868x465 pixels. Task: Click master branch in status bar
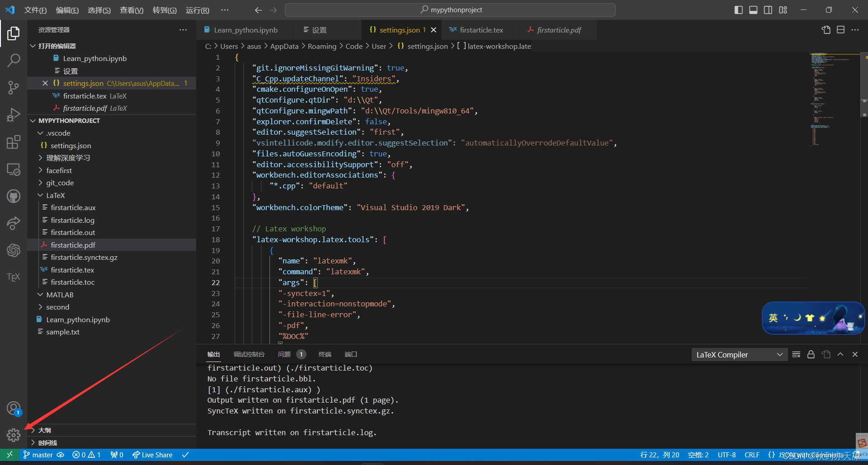(38, 455)
